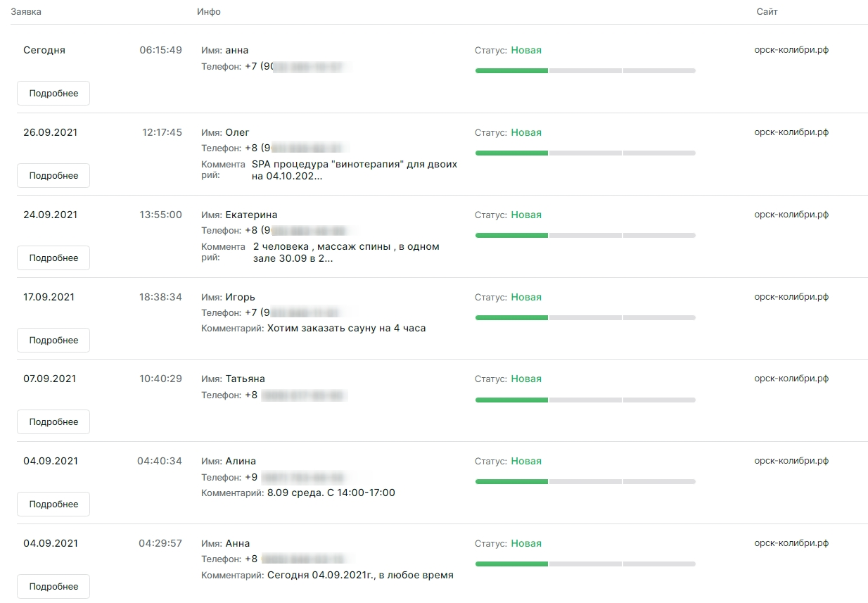Click the "Новая" status for Татьяна's request
The height and width of the screenshot is (603, 868).
click(x=526, y=379)
